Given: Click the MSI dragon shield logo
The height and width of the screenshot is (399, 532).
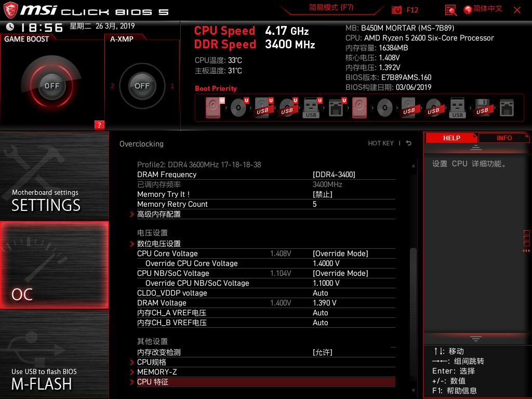Looking at the screenshot, I should (x=10, y=10).
